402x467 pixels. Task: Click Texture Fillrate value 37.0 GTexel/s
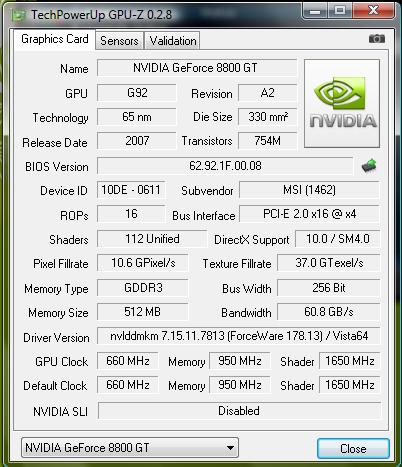tap(329, 263)
